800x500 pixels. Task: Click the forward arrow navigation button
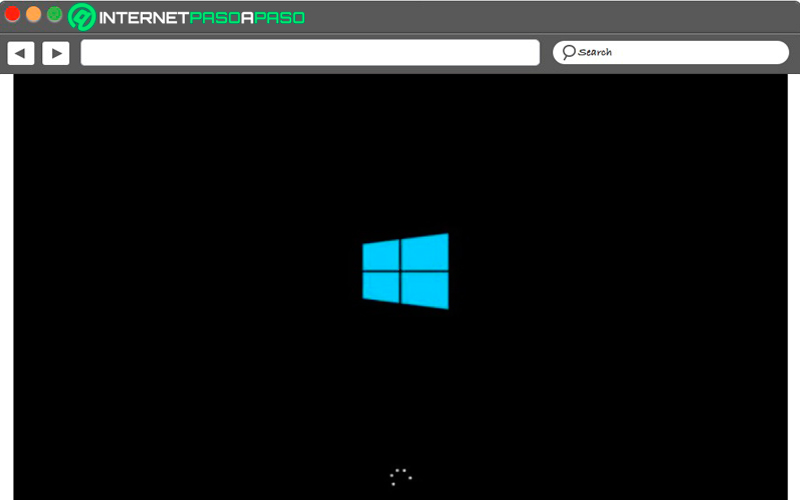click(x=56, y=53)
